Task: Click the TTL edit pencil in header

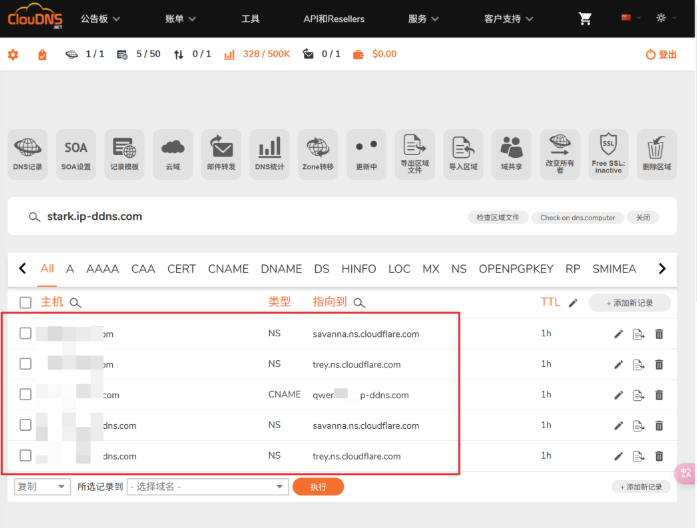Action: pos(573,303)
